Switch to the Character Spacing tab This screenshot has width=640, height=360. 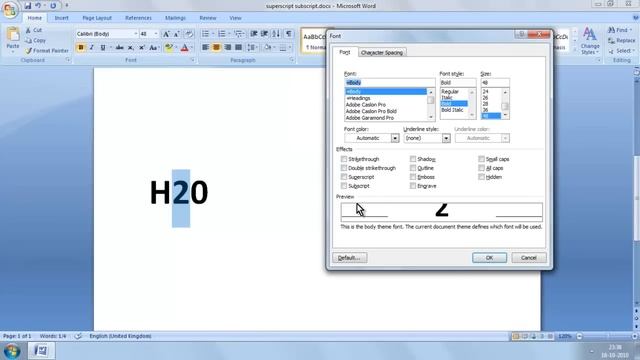382,53
